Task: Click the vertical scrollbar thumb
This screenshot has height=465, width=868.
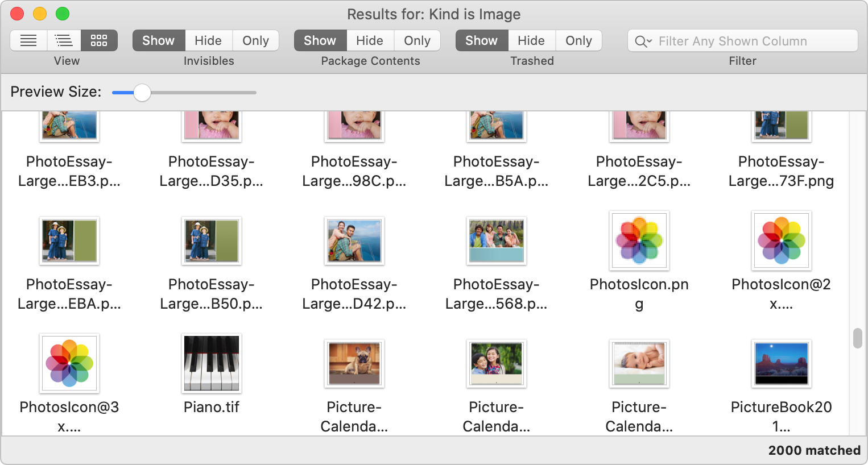Action: point(858,338)
